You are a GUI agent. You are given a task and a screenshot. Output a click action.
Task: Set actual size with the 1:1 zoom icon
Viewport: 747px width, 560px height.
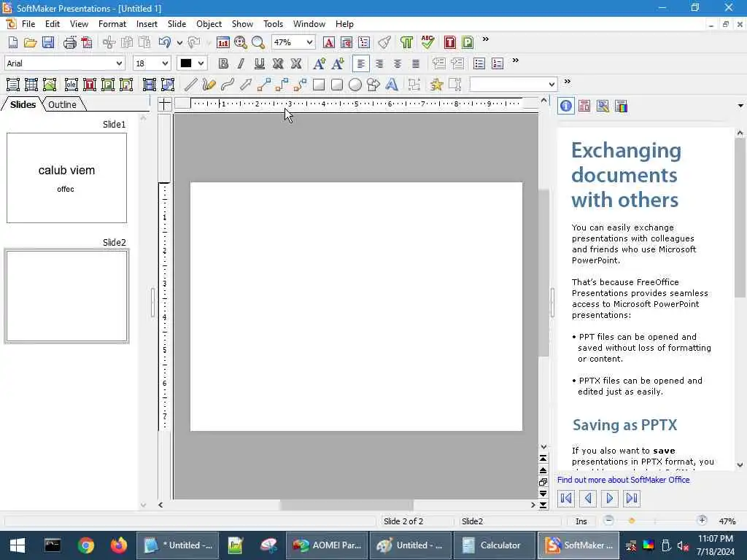point(223,42)
